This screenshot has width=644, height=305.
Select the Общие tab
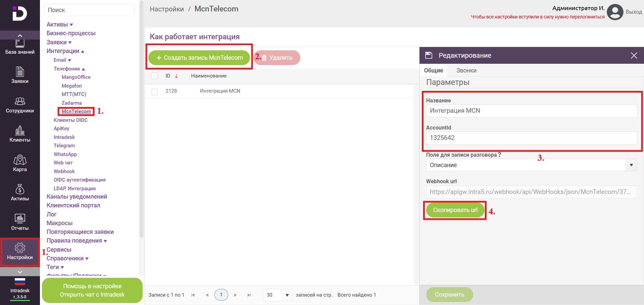click(x=433, y=70)
